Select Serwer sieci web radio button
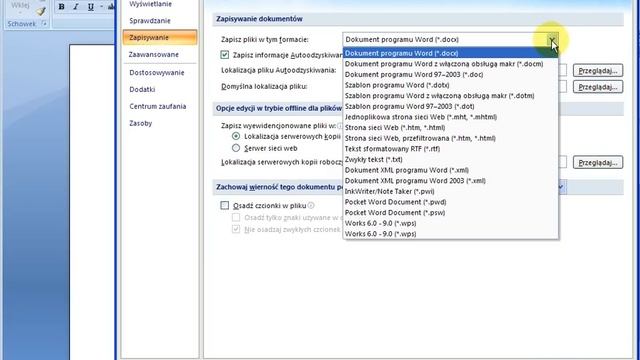This screenshot has width=640, height=360. click(236, 148)
